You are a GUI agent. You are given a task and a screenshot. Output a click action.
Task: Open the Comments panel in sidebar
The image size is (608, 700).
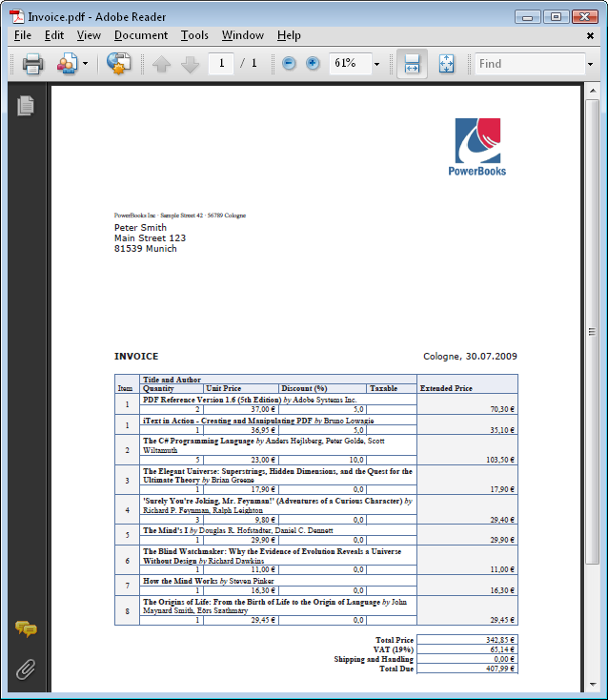26,629
